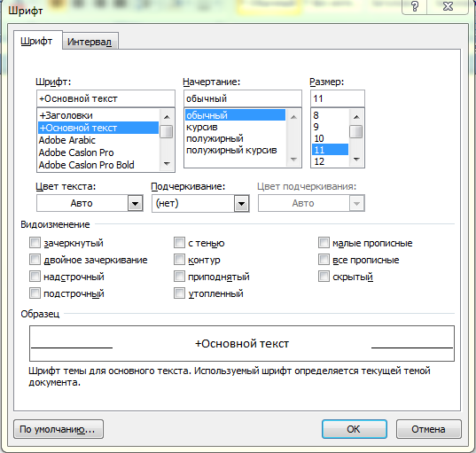Click the Шрифт font name input field
Image resolution: width=476 pixels, height=453 pixels.
click(x=105, y=98)
